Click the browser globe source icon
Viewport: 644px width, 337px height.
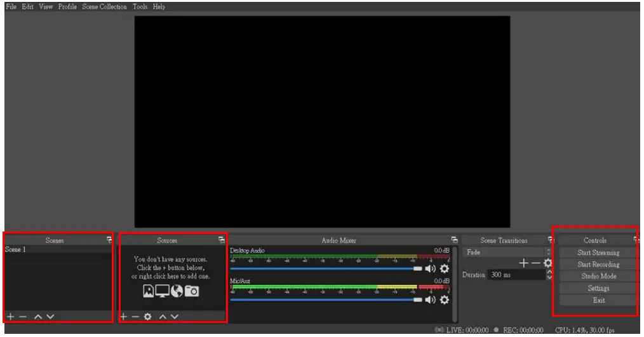(177, 291)
